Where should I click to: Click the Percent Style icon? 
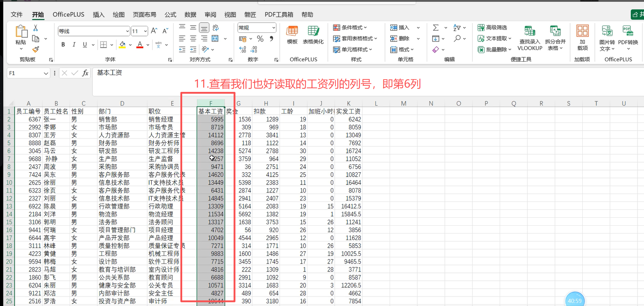pyautogui.click(x=260, y=39)
